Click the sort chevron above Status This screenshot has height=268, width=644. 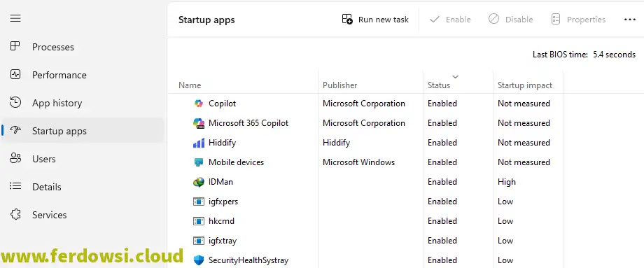point(455,76)
